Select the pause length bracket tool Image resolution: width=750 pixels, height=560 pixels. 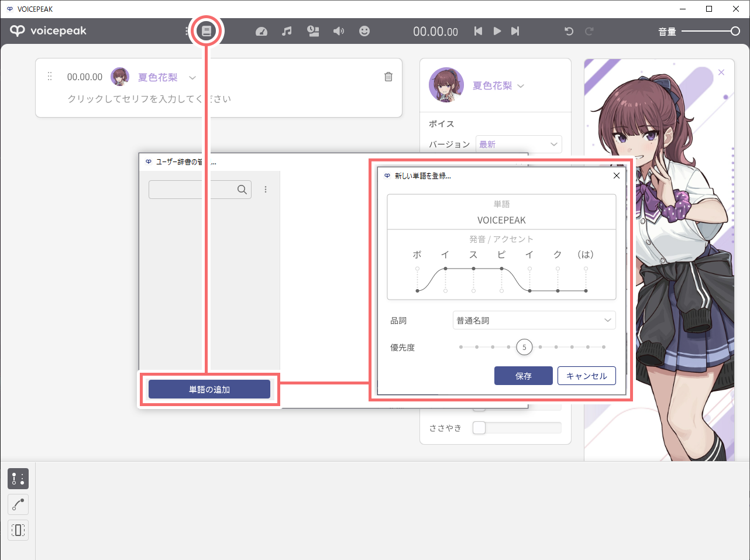(x=18, y=530)
